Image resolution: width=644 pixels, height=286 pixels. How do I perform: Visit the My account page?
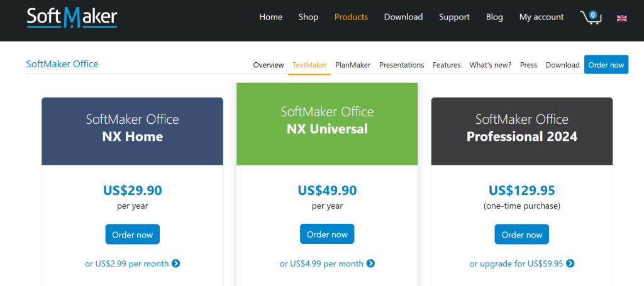click(541, 17)
